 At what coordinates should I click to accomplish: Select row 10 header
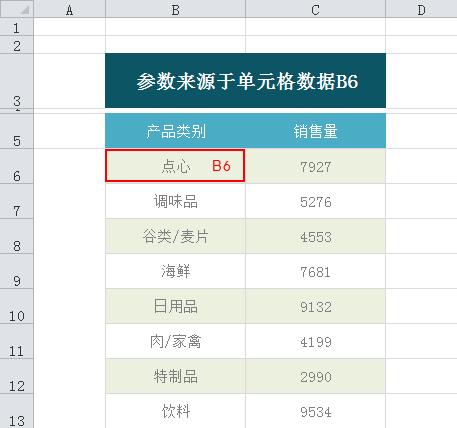17,306
